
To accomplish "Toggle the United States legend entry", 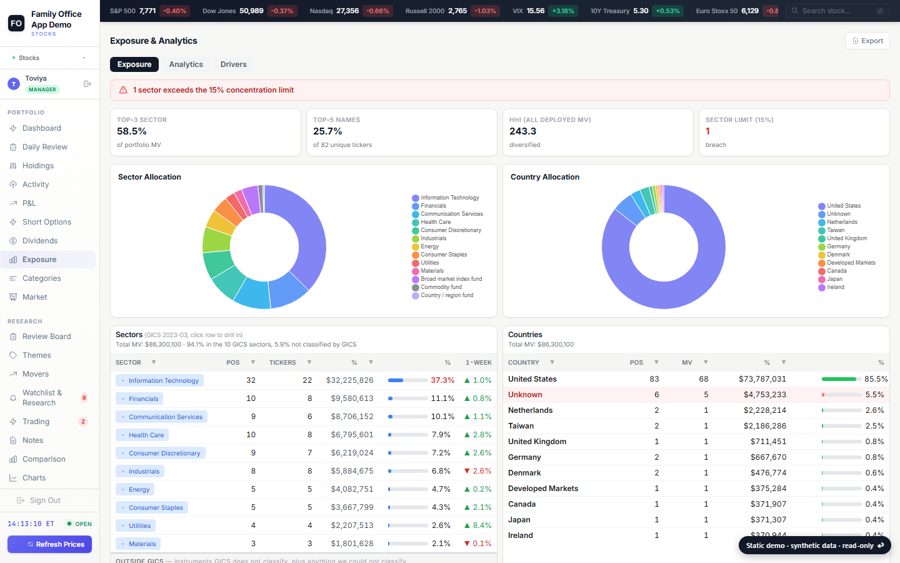I will click(x=839, y=205).
